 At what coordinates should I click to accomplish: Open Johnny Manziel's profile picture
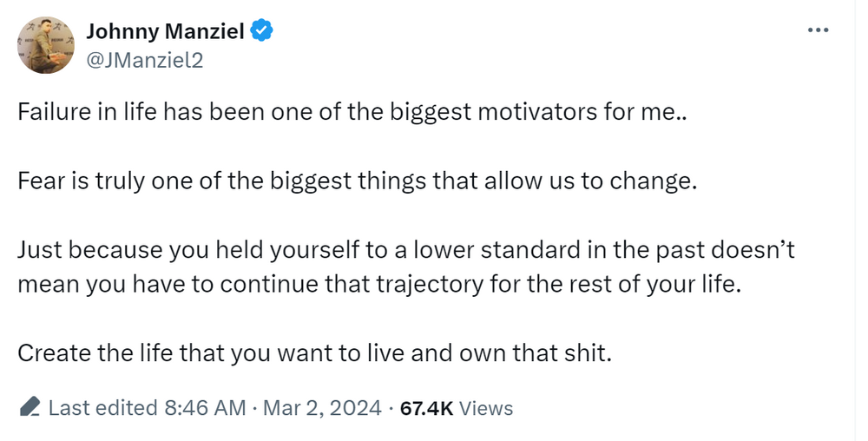pos(46,44)
